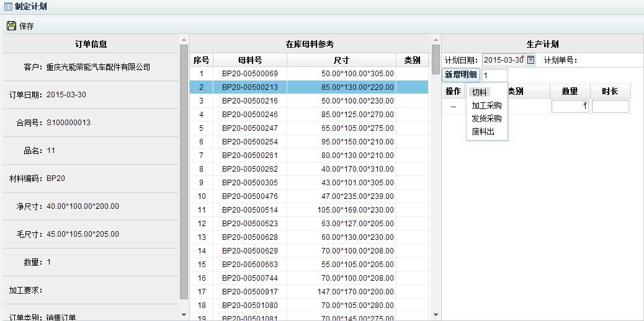The image size is (644, 321).
Task: Select material row BP20-00500254
Action: coord(309,142)
